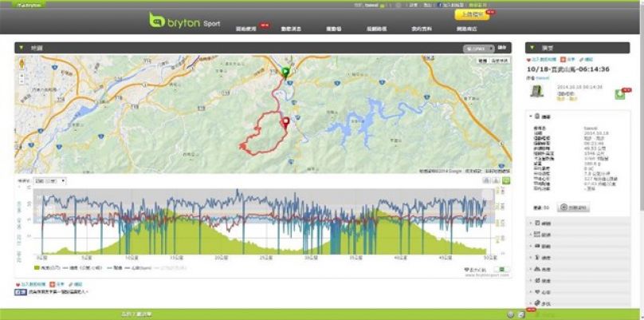The width and height of the screenshot is (644, 320).
Task: Collapse the summary section in right sidebar
Action: (532, 117)
